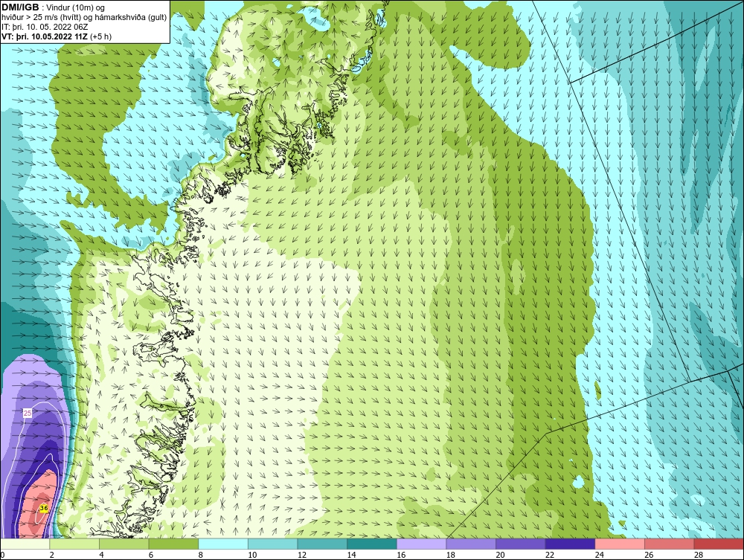Click the 'VT: þri. 10.05.2022 11Z' valid time

(x=45, y=36)
